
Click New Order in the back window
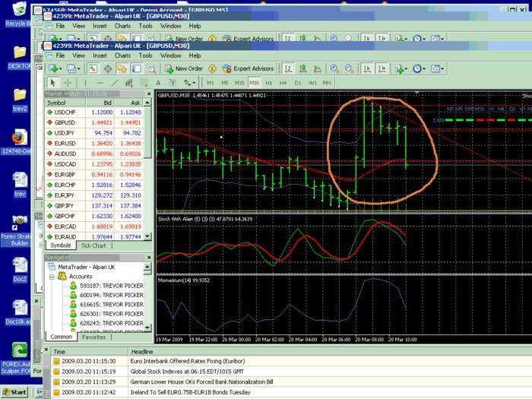pyautogui.click(x=184, y=38)
